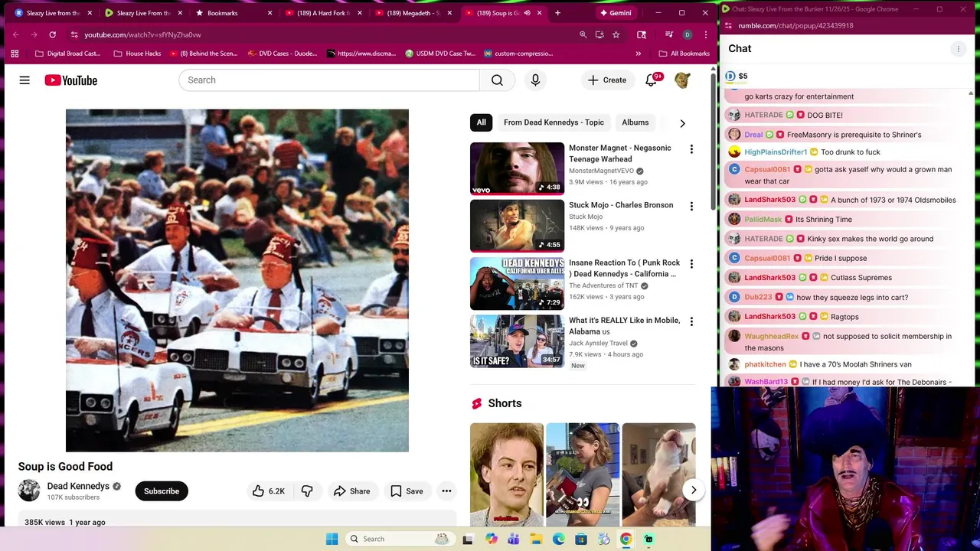Open the YouTube guide hamburger menu
Image resolution: width=980 pixels, height=551 pixels.
point(24,80)
